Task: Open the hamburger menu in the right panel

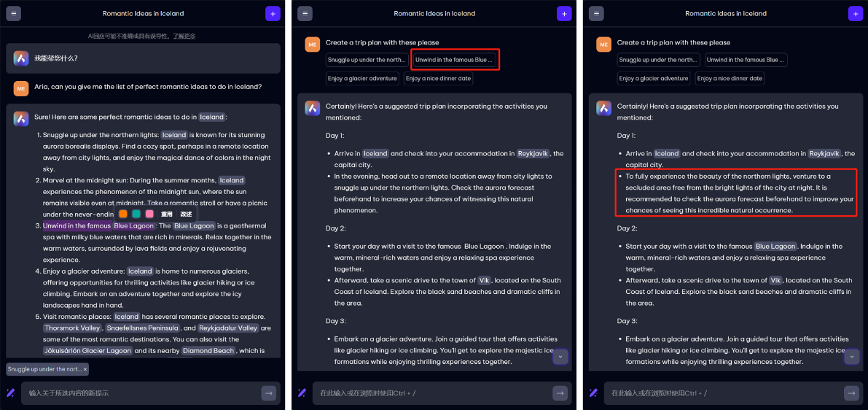Action: pyautogui.click(x=596, y=13)
